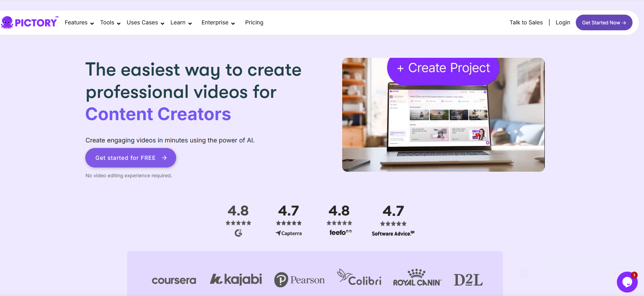This screenshot has width=644, height=296.
Task: Click the Login link
Action: click(x=563, y=23)
